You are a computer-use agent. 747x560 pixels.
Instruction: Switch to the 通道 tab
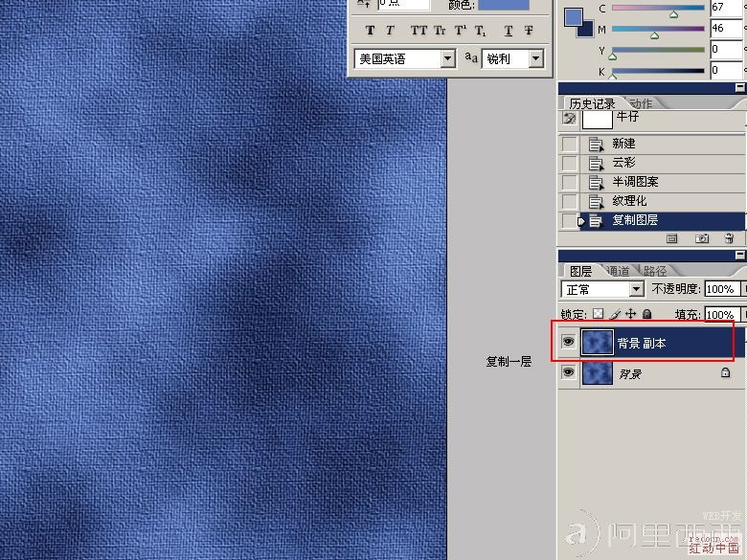point(619,271)
